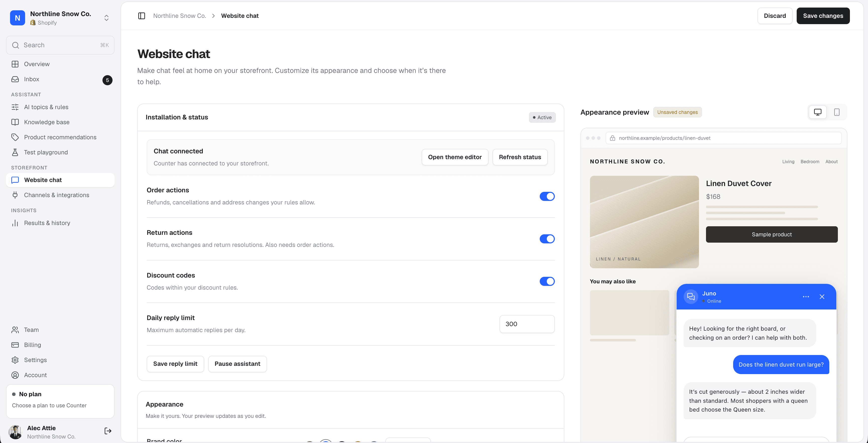Screen dimensions: 868x443
Task: Open Knowledge base book icon
Action: (x=15, y=122)
